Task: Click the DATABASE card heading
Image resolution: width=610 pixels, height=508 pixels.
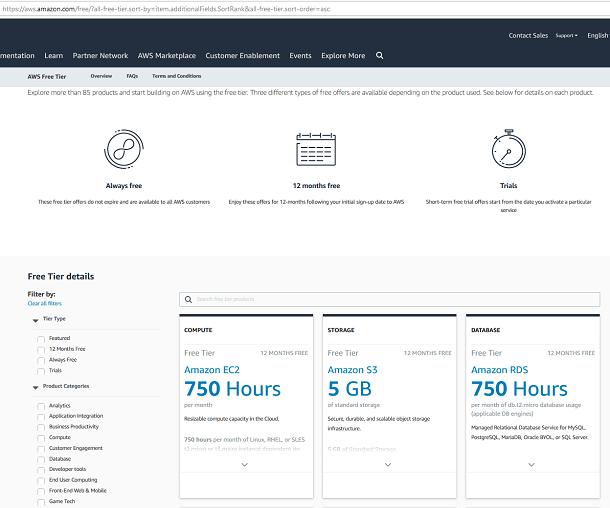Action: click(x=486, y=330)
